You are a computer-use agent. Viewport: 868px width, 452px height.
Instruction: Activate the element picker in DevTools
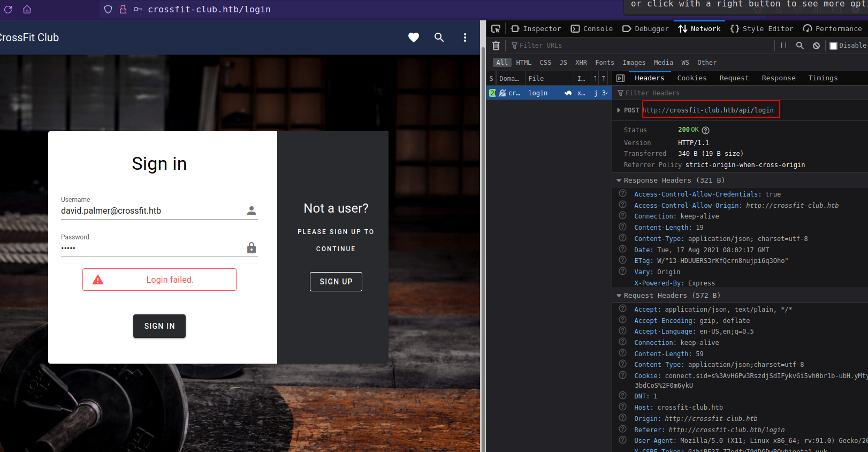[x=496, y=29]
